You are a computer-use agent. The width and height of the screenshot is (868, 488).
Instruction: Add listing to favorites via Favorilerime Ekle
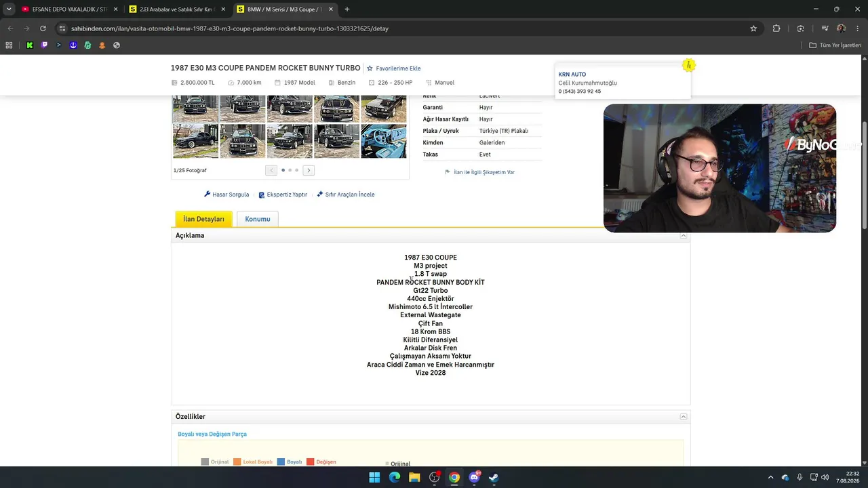(x=394, y=68)
